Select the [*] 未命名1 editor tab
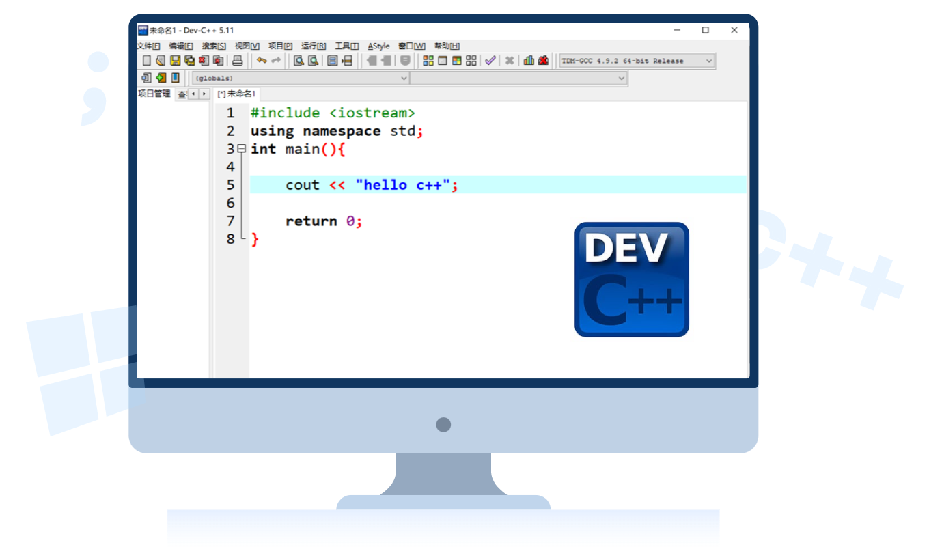The height and width of the screenshot is (560, 929). coord(236,94)
